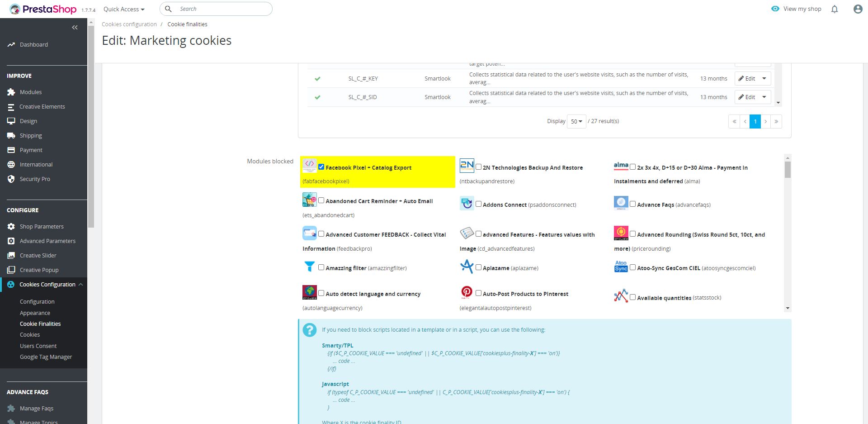This screenshot has height=424, width=868.
Task: Click the Creative Slider sidebar icon
Action: (x=11, y=256)
